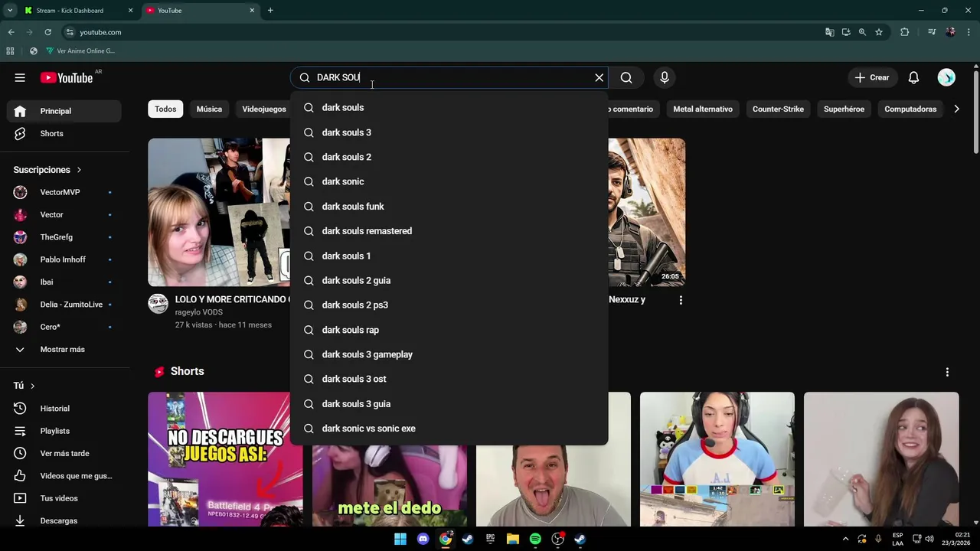Open the LOLO Y MORE CRITICANDO video thumbnail

(219, 212)
